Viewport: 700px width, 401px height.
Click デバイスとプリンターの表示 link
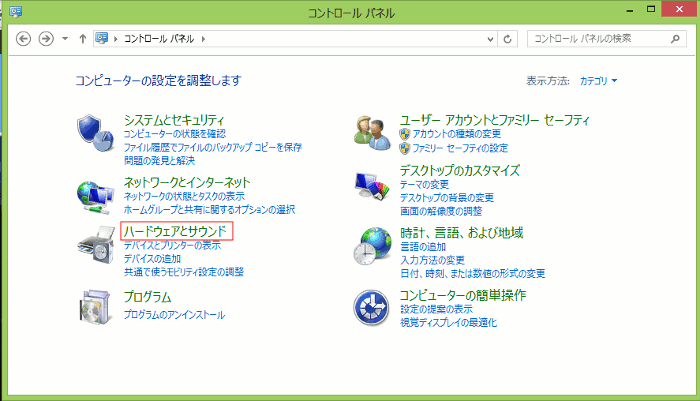tap(172, 245)
